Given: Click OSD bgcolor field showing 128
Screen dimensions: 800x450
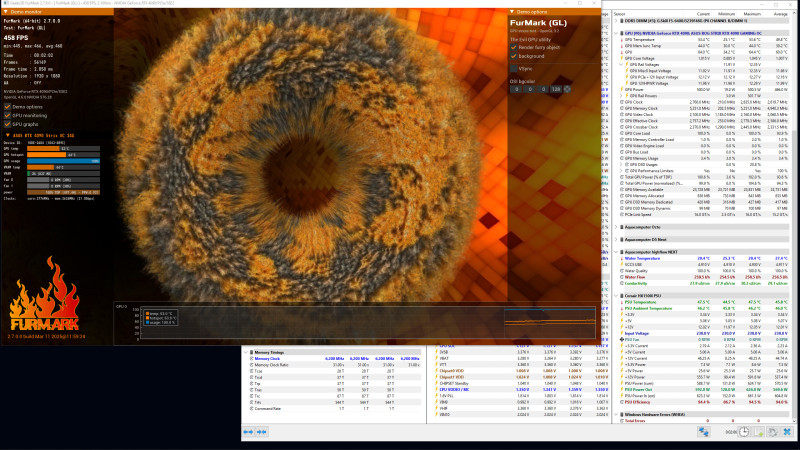Looking at the screenshot, I should [556, 89].
